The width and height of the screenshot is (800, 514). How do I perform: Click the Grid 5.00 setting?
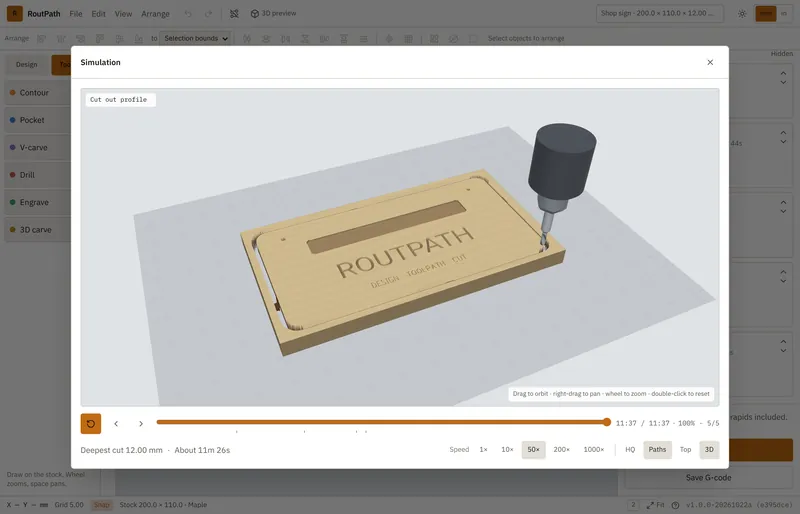69,505
